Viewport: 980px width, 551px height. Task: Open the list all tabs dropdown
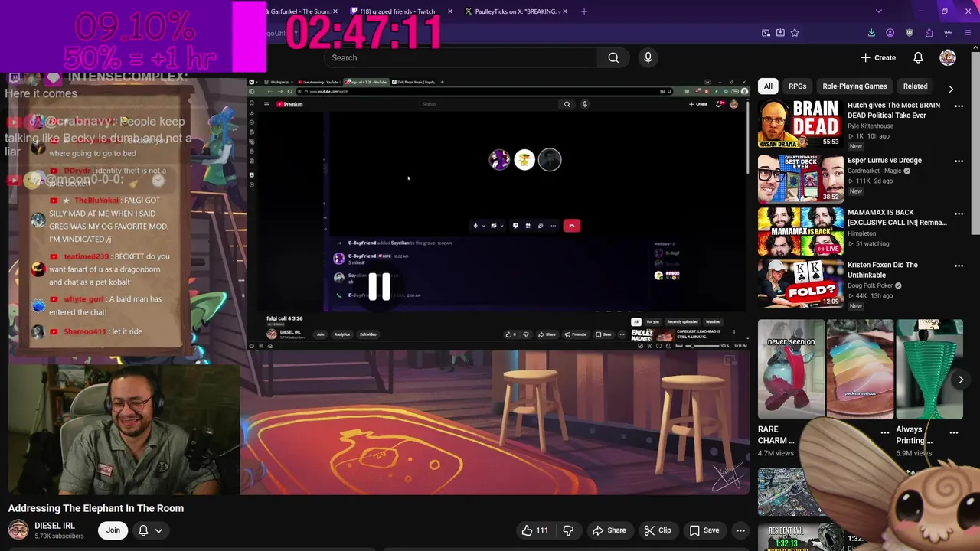pyautogui.click(x=879, y=11)
